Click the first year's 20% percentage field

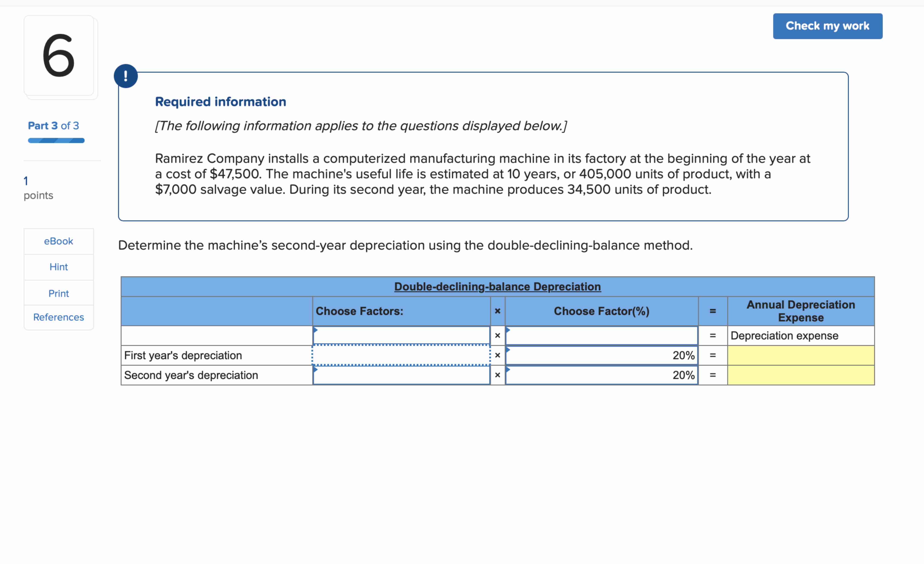click(601, 355)
